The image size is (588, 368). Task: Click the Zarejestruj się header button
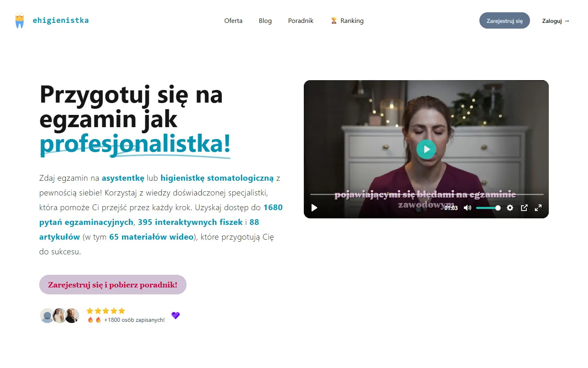point(504,21)
